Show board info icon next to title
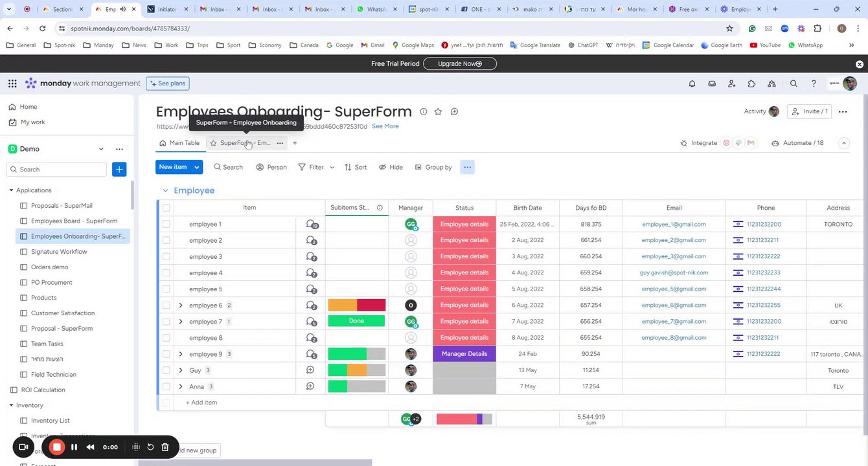The height and width of the screenshot is (466, 868). [x=424, y=111]
